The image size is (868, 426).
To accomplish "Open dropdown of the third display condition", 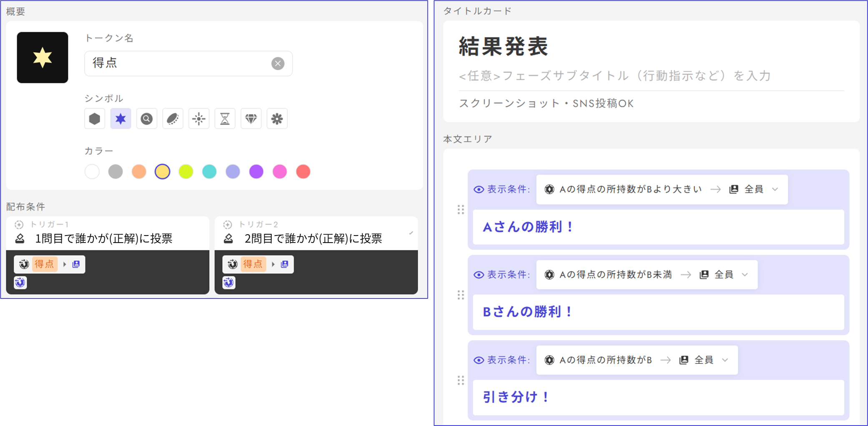I will coord(725,360).
